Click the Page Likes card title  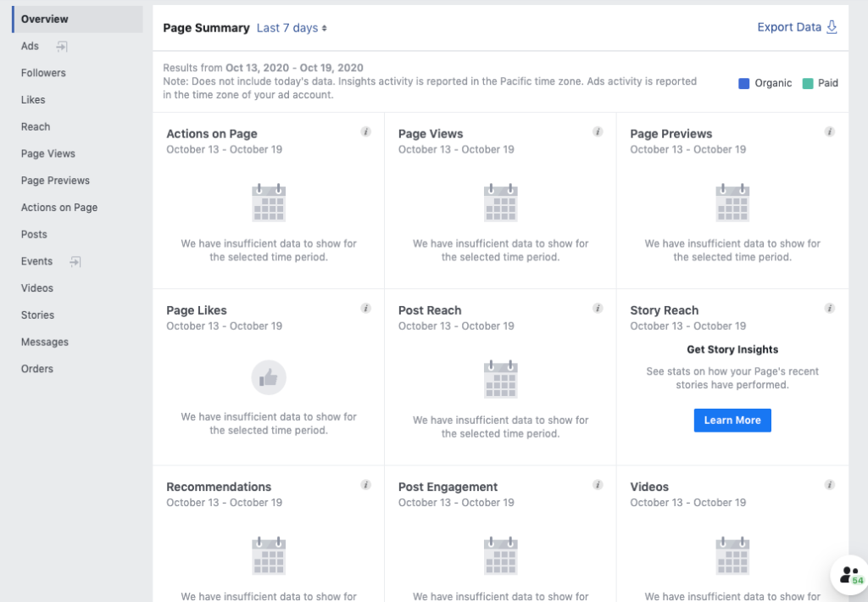coord(197,310)
